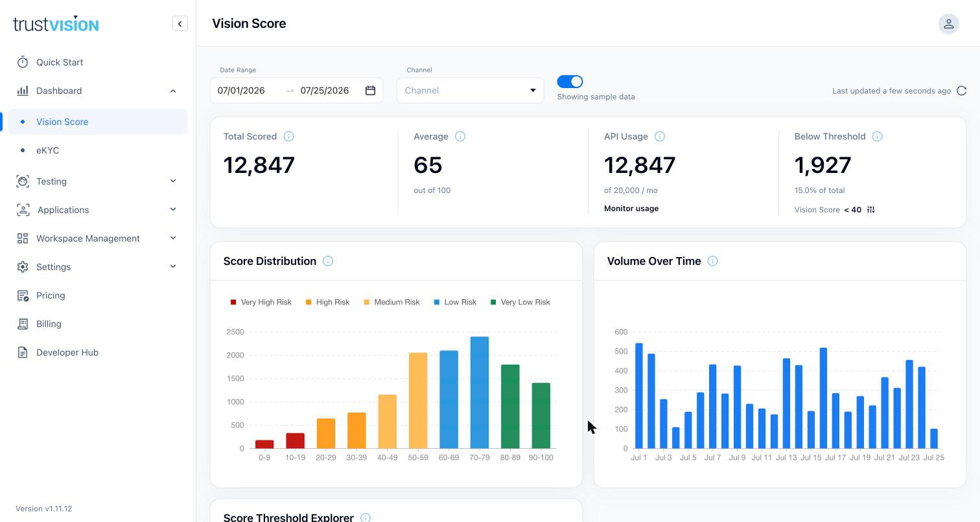
Task: Open the user profile avatar menu
Action: (948, 24)
